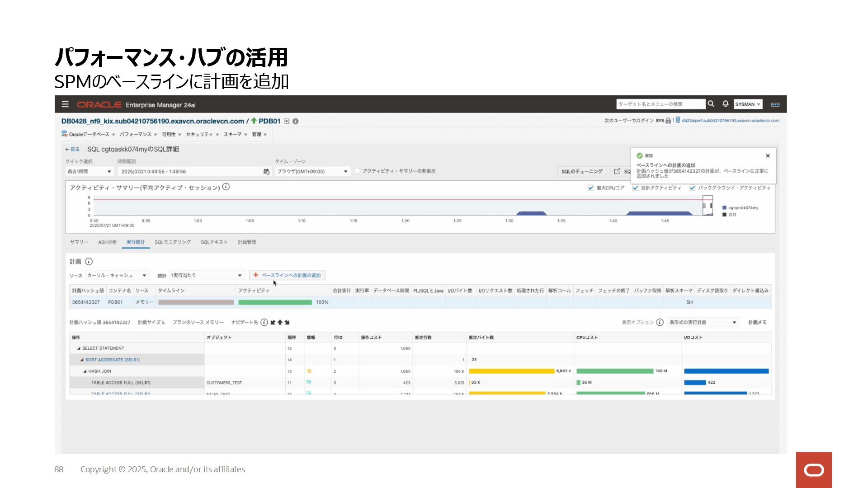Uncheck バックグラウンド・アクティビティ checkbox
The width and height of the screenshot is (868, 488).
(x=692, y=188)
